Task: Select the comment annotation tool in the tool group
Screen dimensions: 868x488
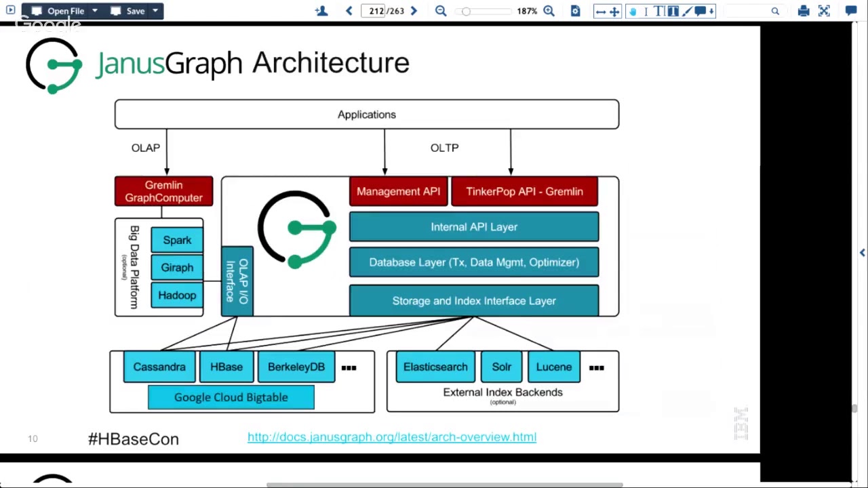Action: [700, 11]
